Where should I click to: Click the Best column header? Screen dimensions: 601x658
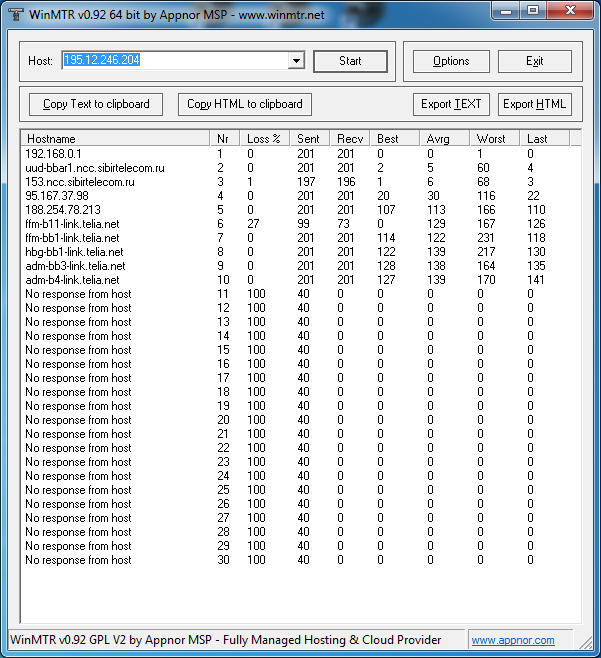point(395,138)
